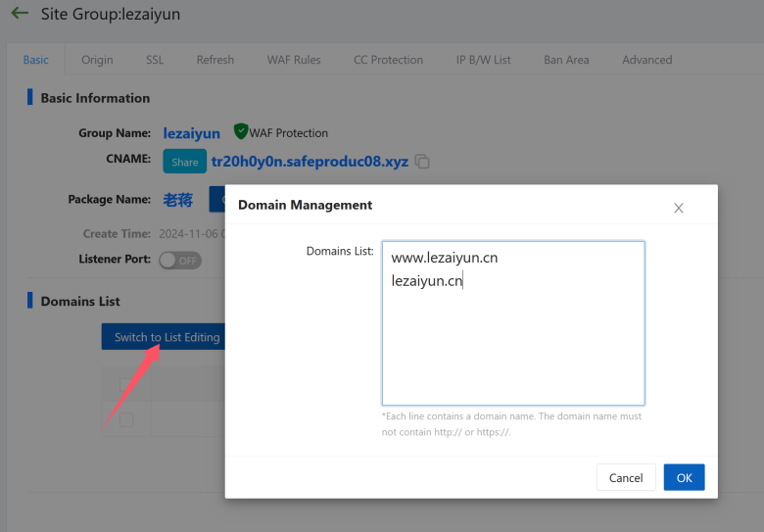This screenshot has height=532, width=764.
Task: Click the green back arrow icon
Action: (20, 13)
